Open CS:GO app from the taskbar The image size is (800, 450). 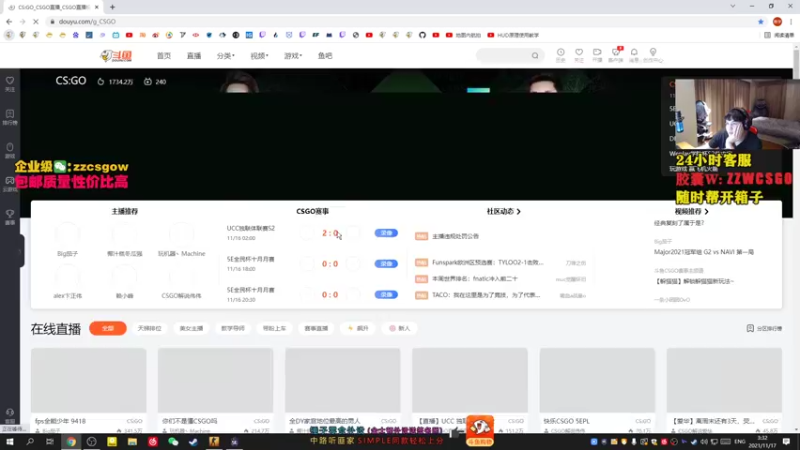(214, 441)
